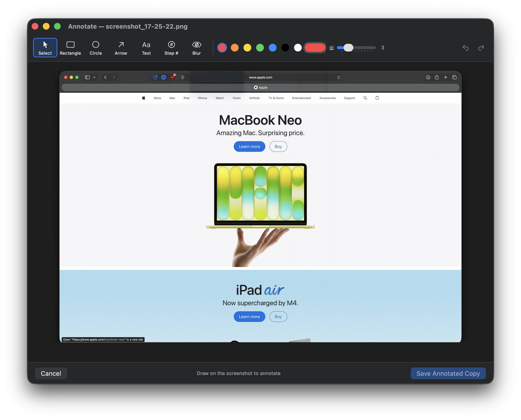
Task: Enable the Blur tool
Action: click(196, 48)
